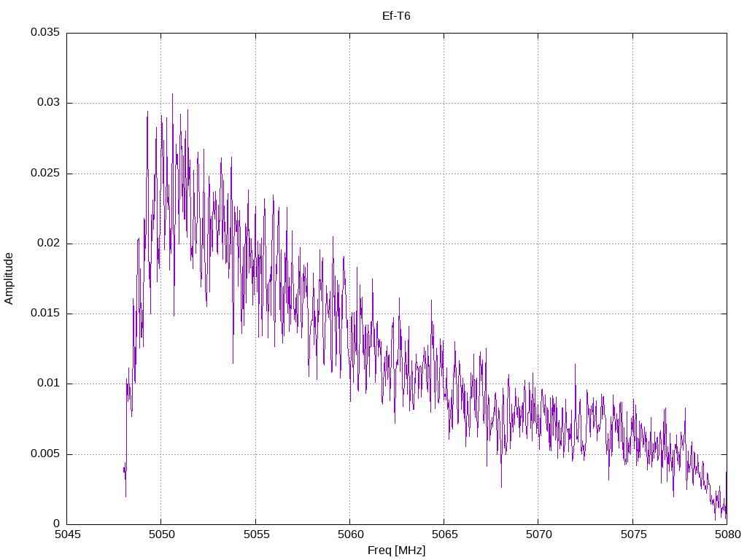Click the plot title Ef-T6

tap(396, 16)
